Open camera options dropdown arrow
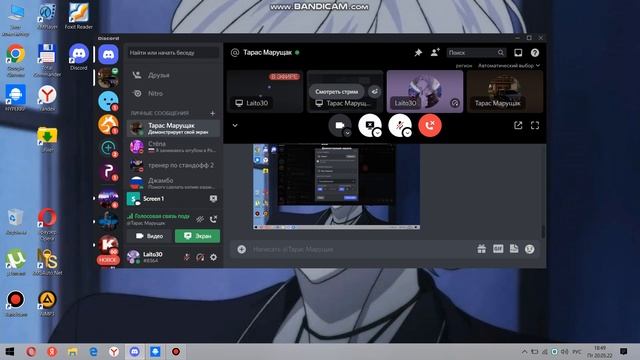 coord(347,133)
